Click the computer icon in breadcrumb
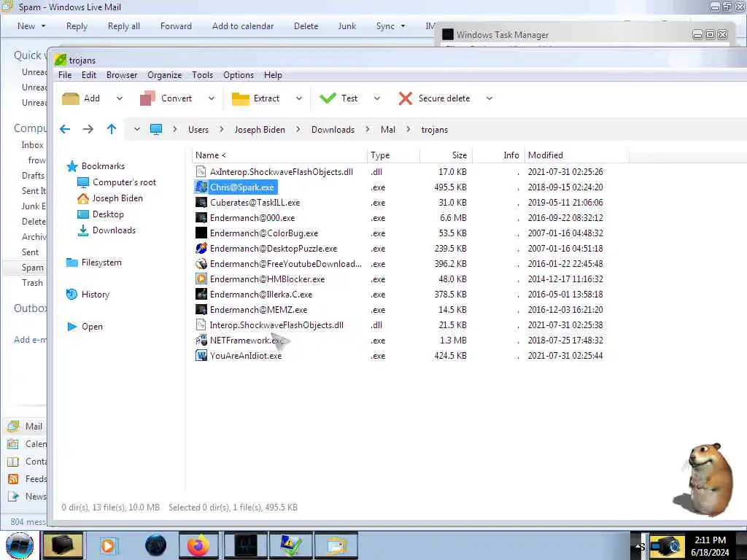Image resolution: width=747 pixels, height=560 pixels. (x=156, y=130)
